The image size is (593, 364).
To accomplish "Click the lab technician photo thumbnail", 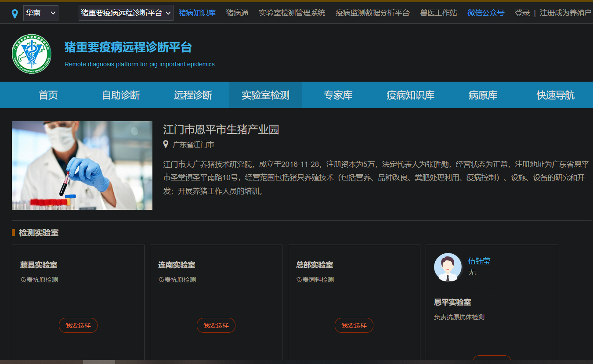I will [x=82, y=166].
